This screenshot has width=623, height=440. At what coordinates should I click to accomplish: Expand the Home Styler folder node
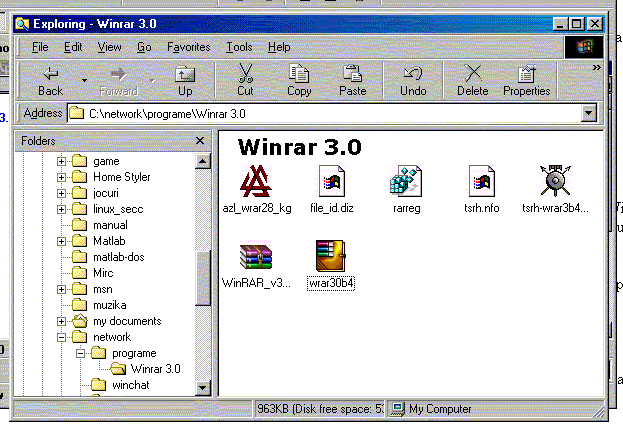coord(62,177)
